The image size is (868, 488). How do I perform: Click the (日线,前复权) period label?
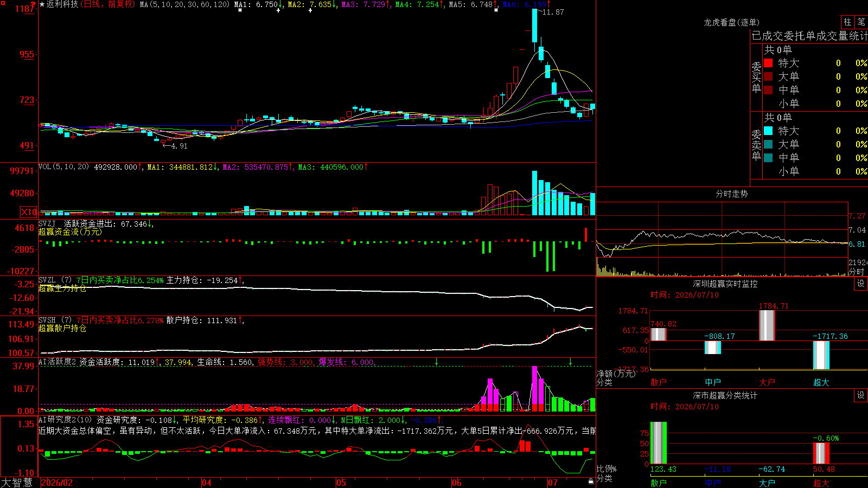click(107, 4)
